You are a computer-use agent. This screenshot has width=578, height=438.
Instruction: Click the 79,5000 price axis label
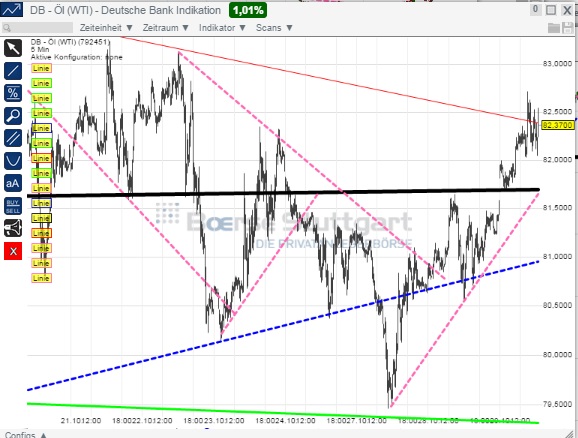(x=558, y=404)
